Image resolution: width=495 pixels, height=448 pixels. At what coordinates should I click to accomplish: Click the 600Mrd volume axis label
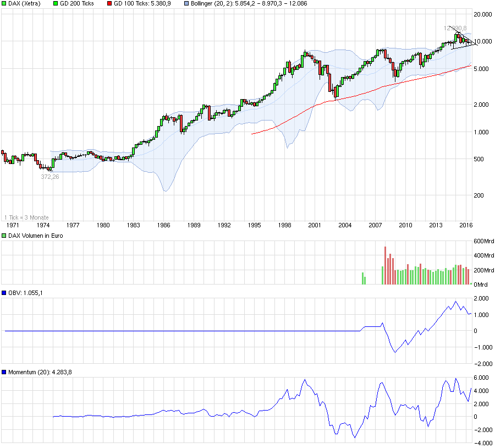point(484,241)
